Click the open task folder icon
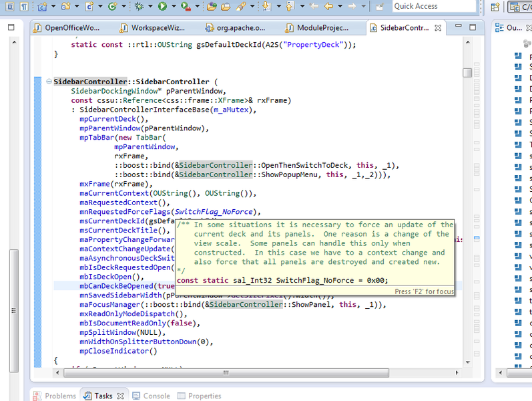 coord(226,6)
